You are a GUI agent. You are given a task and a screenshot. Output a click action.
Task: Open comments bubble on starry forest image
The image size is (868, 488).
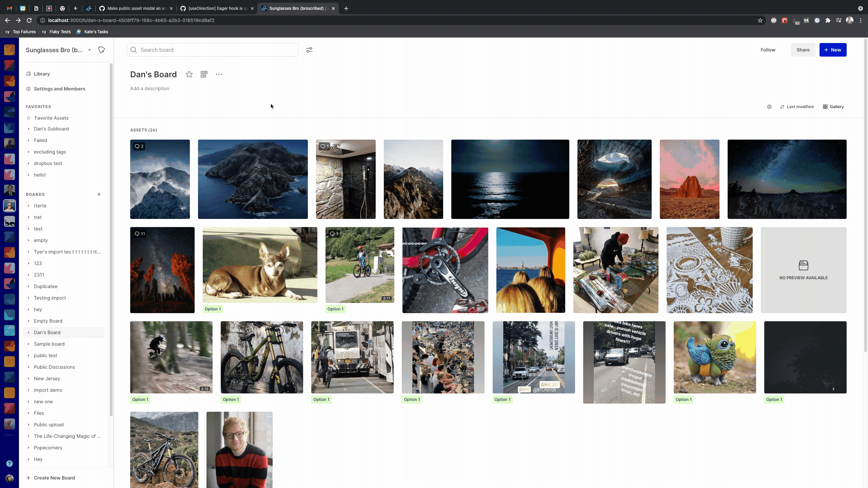[x=139, y=234]
